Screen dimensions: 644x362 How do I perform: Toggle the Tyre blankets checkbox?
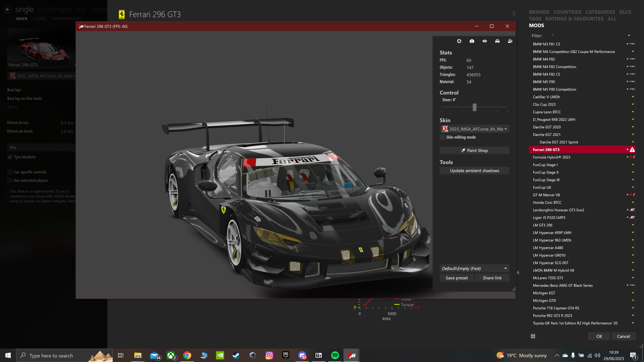pos(10,157)
